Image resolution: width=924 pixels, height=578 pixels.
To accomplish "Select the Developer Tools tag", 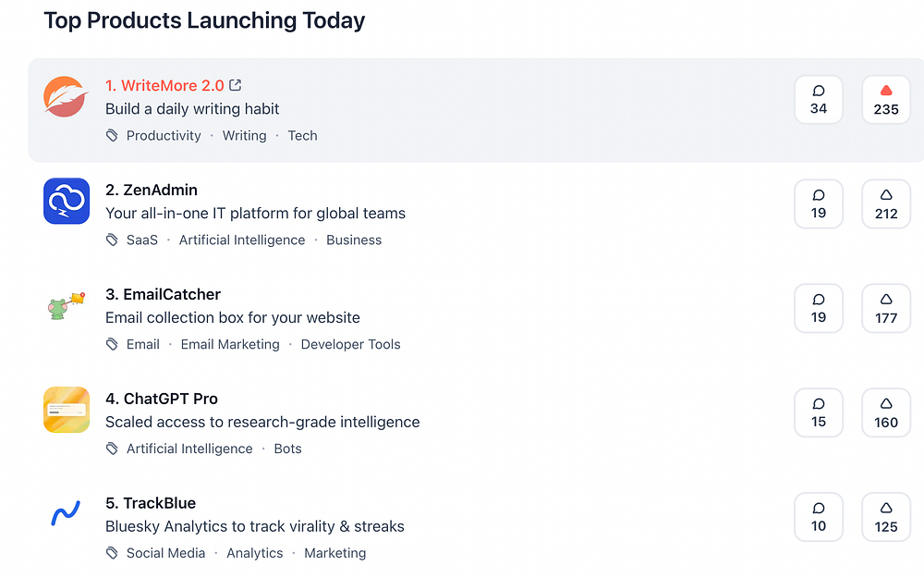I will (x=350, y=344).
